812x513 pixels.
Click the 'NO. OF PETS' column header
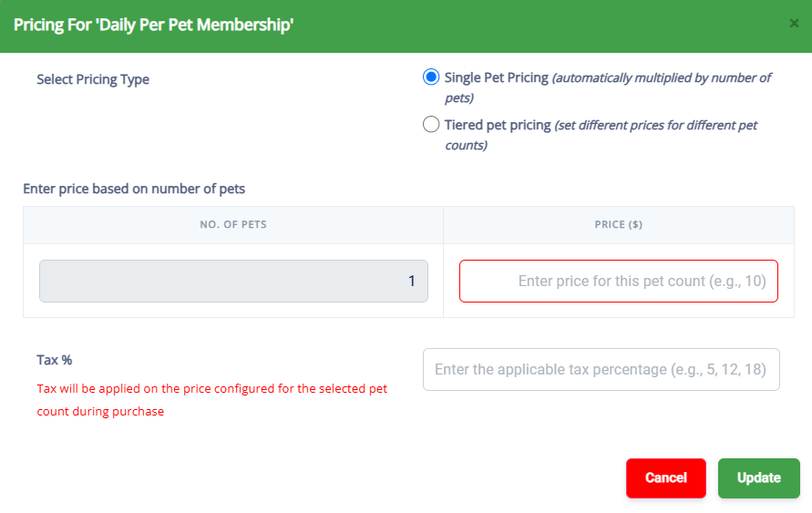(x=233, y=224)
